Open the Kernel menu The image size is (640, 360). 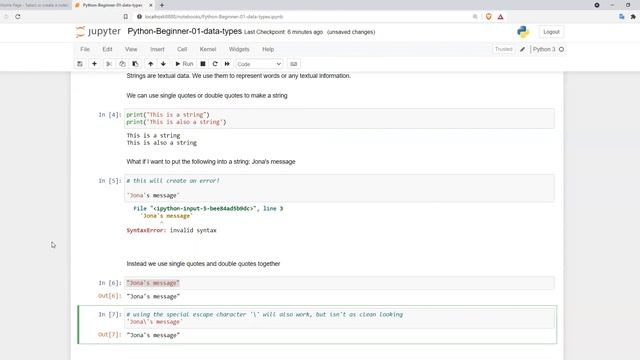tap(208, 49)
